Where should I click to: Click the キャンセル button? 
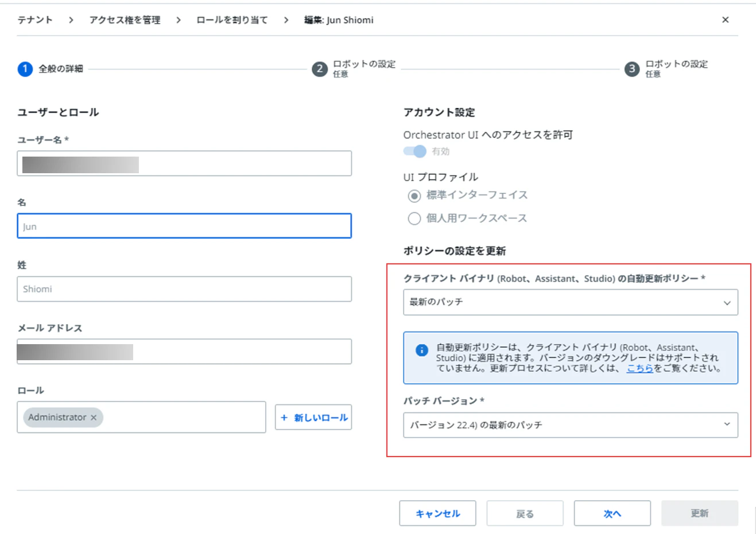438,513
